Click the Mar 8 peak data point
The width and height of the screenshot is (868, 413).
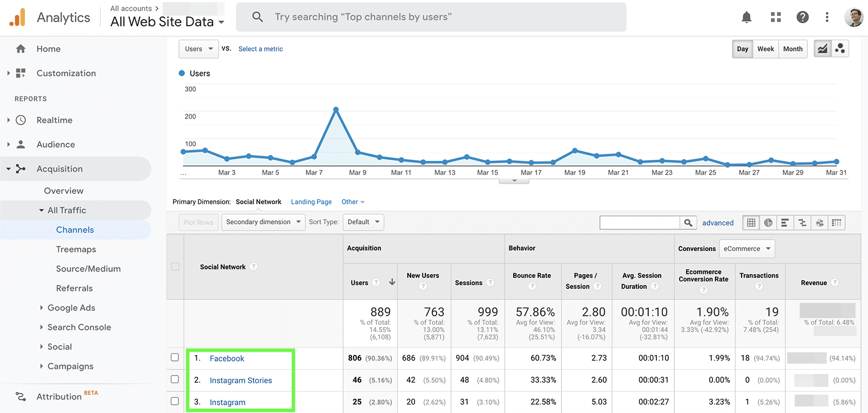(336, 109)
